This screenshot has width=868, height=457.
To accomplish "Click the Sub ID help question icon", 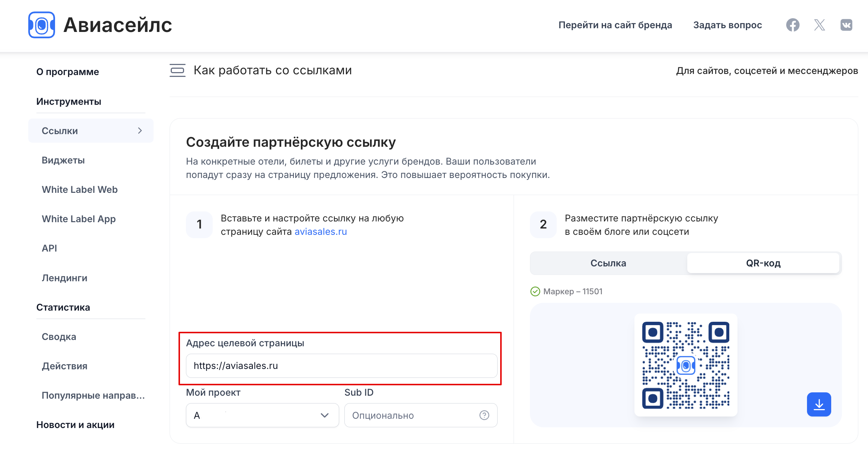I will click(484, 415).
